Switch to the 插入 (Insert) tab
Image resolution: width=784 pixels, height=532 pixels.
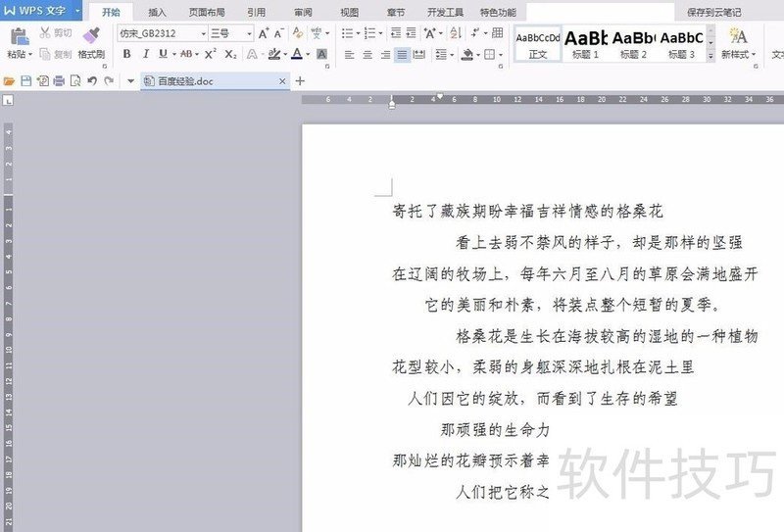(x=157, y=13)
